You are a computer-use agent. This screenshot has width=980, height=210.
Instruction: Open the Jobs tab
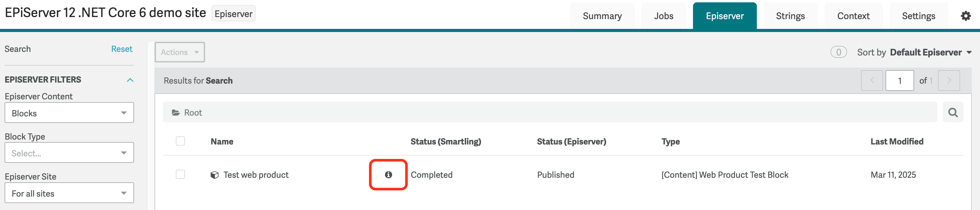664,16
